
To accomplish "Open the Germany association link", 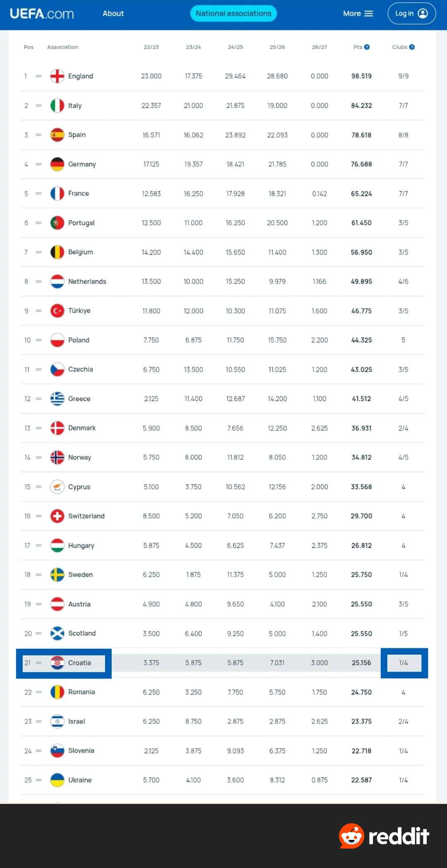I will (82, 164).
